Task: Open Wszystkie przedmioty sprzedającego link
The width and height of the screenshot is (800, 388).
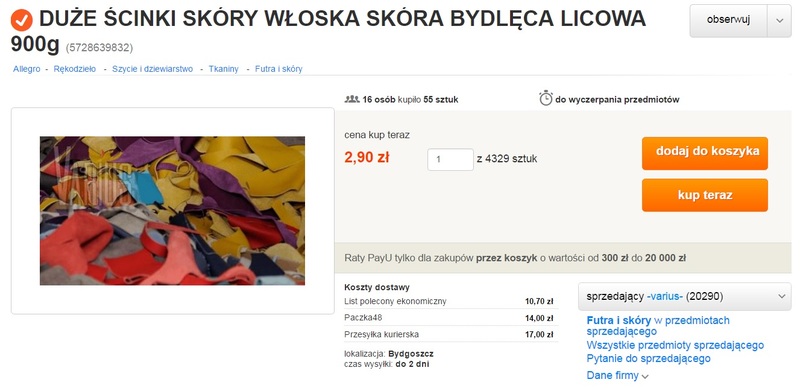Action: [x=675, y=346]
